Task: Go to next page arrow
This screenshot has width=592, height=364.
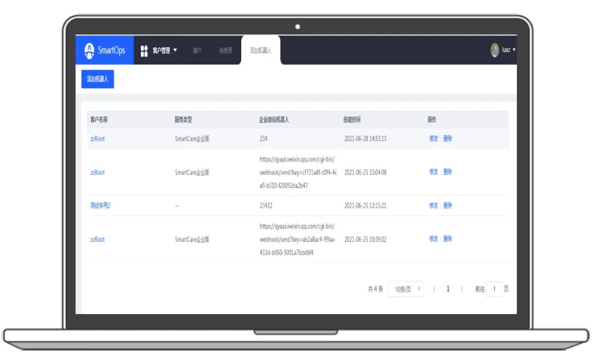Action: coord(462,289)
